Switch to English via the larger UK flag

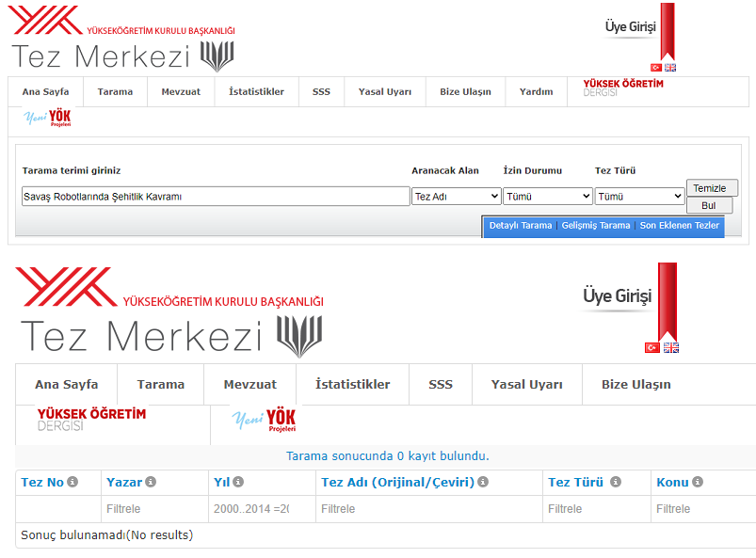coord(670,347)
